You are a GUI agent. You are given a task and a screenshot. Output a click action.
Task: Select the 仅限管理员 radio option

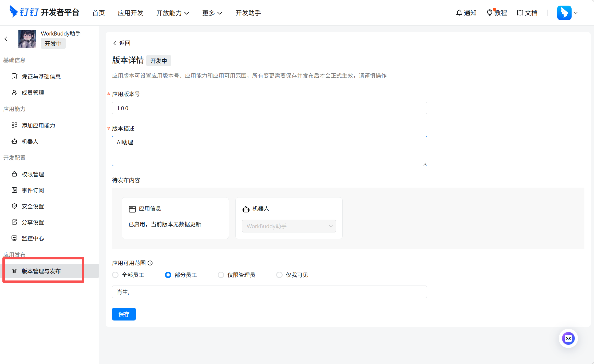coord(221,275)
